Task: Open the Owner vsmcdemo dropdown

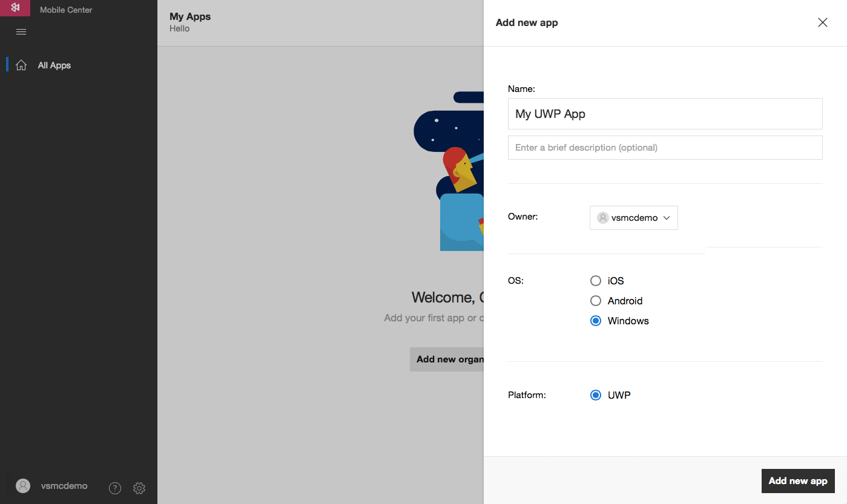Action: coord(634,218)
